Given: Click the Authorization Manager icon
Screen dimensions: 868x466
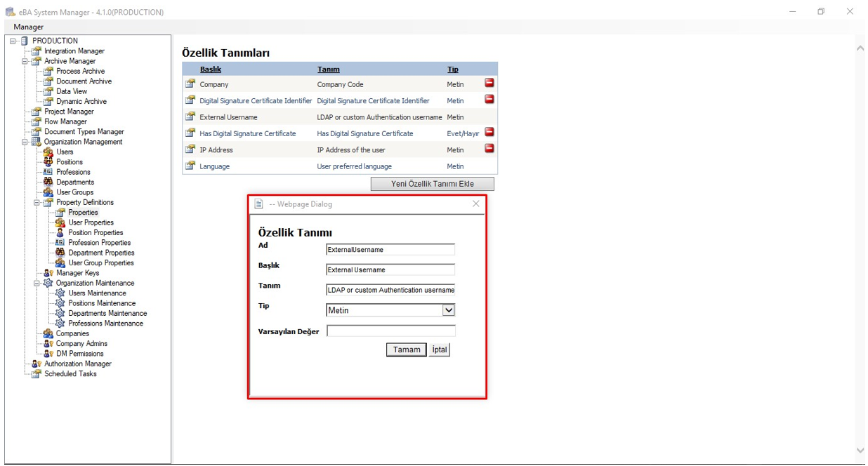Looking at the screenshot, I should click(36, 364).
